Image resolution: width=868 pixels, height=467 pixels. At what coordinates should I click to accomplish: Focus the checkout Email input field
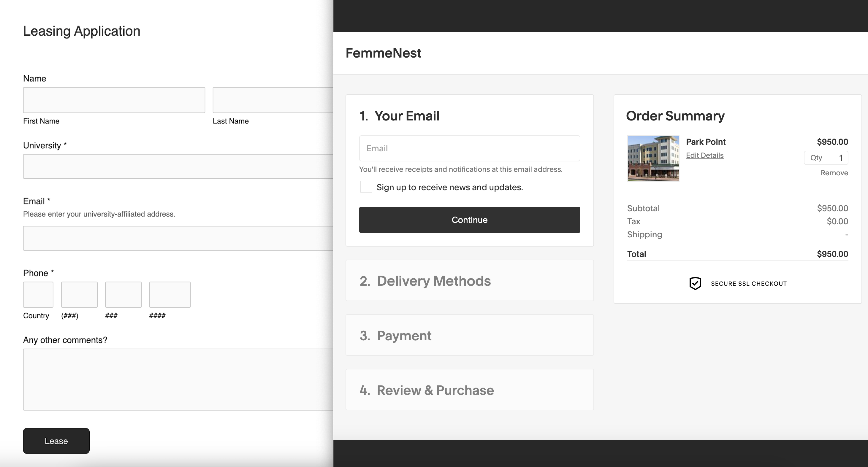[x=469, y=148]
